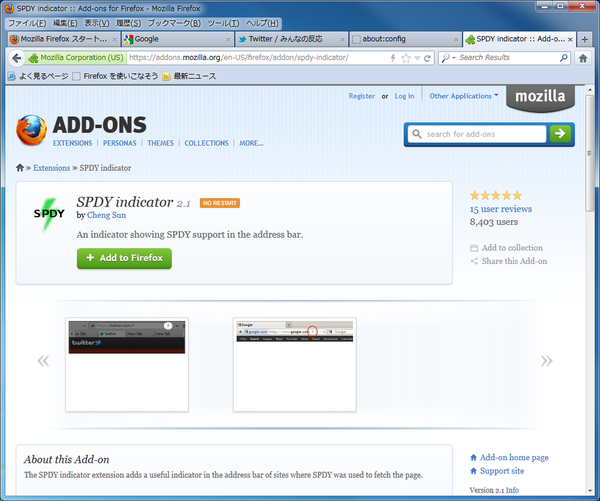Submit add-on search with green arrow
This screenshot has height=501, width=600.
(560, 134)
